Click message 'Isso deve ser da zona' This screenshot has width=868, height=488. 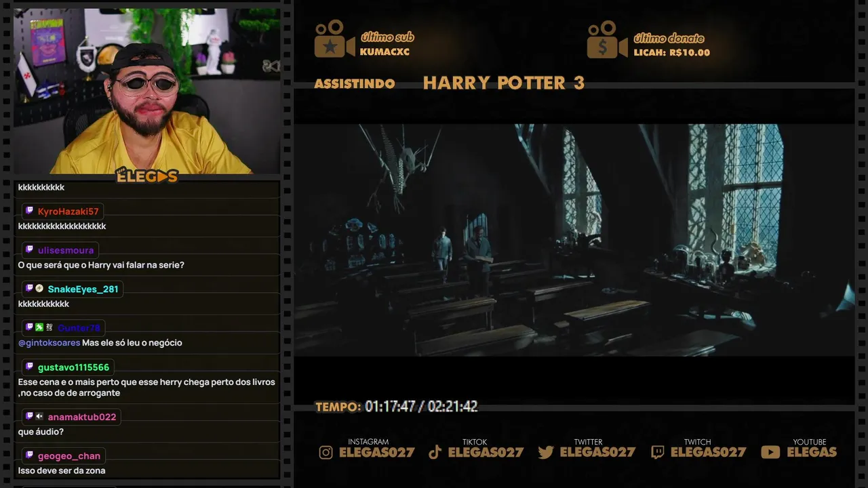click(62, 470)
